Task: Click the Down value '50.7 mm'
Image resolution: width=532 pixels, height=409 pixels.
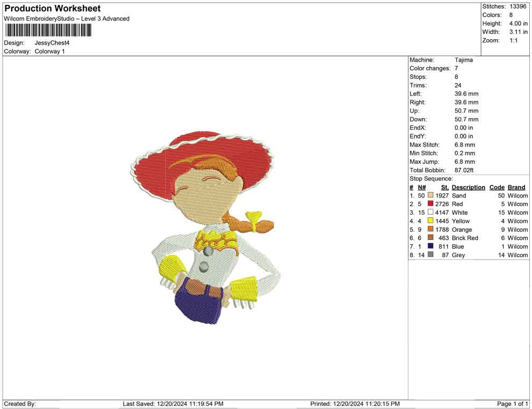Action: pyautogui.click(x=466, y=119)
